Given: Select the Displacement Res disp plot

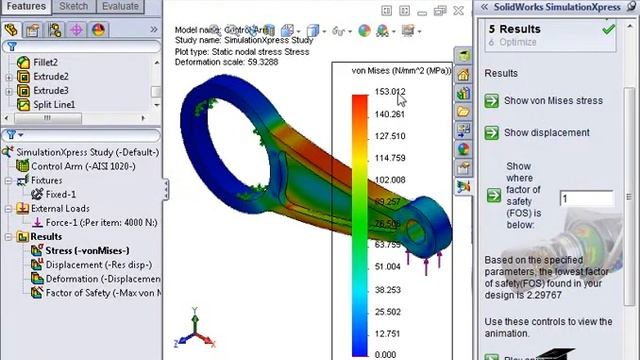Looking at the screenshot, I should 98,265.
